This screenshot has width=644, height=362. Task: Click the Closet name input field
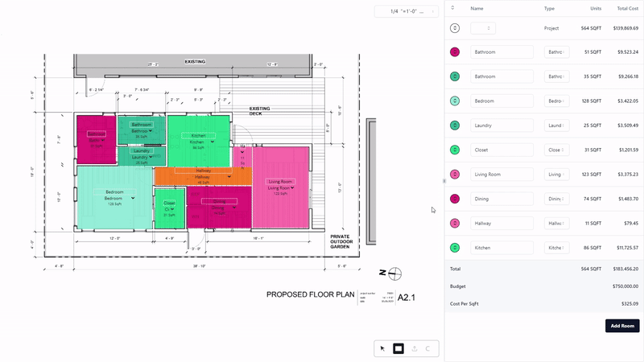tap(502, 150)
